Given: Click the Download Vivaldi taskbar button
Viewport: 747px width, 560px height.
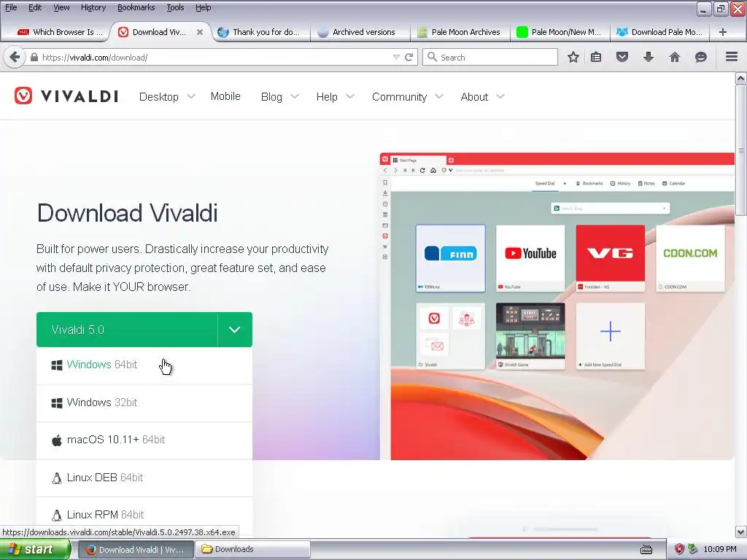Looking at the screenshot, I should [x=135, y=550].
